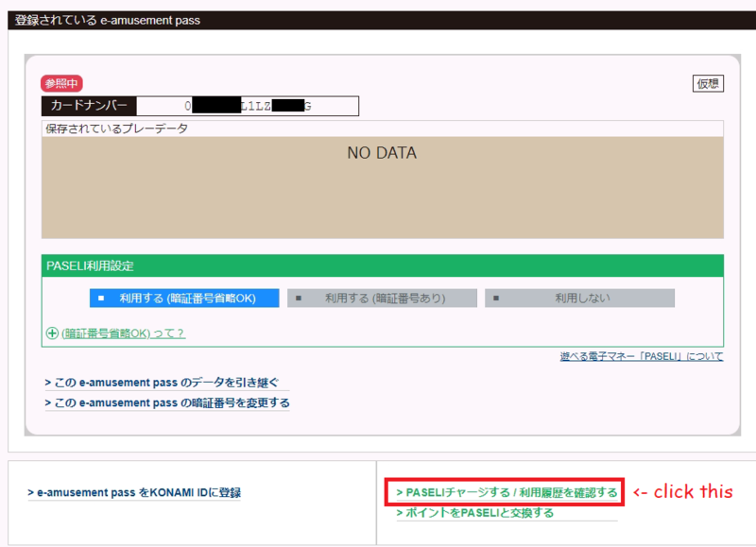Click the plus circle icon beside 暗証番号省略OK
Image resolution: width=756 pixels, height=547 pixels.
click(52, 333)
